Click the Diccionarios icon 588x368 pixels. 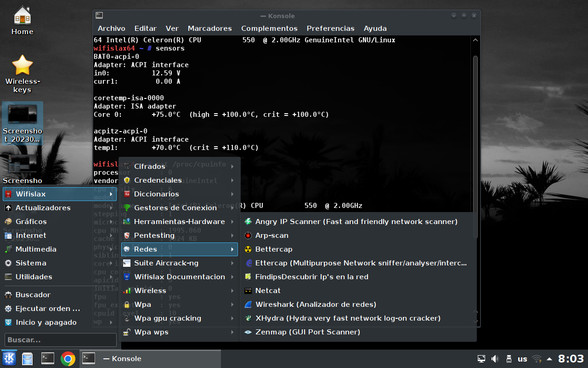[127, 194]
